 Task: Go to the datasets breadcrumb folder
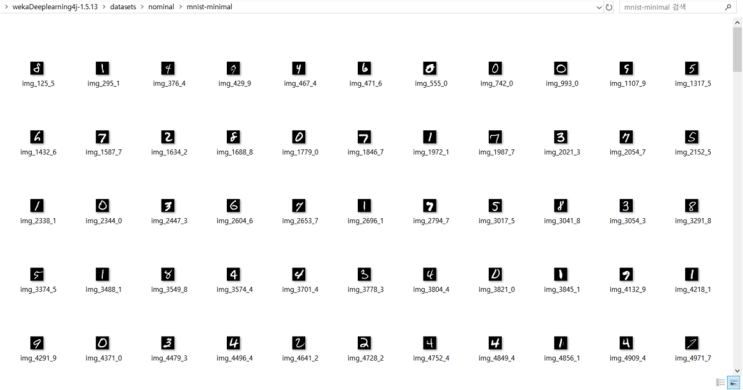click(x=123, y=7)
